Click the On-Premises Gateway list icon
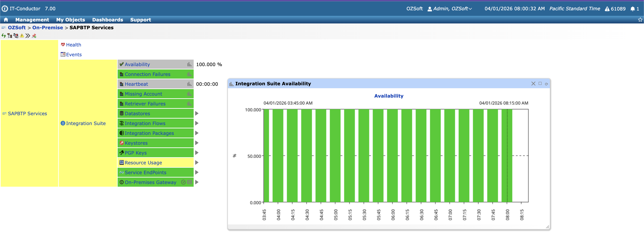This screenshot has height=251, width=644. 189,182
